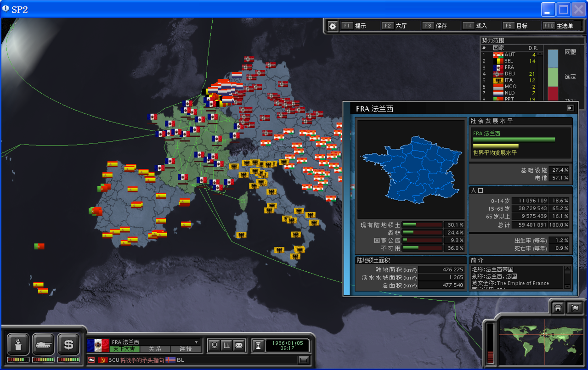Select the 详情 tab

tap(186, 349)
